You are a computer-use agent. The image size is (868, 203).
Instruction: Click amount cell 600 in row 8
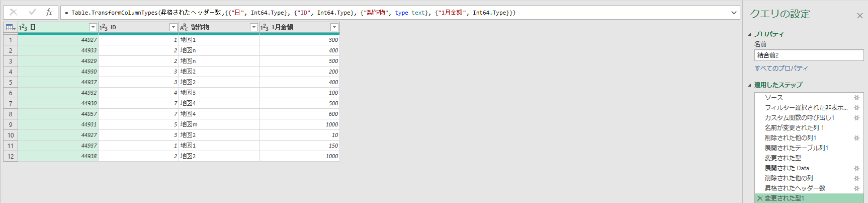coord(299,114)
